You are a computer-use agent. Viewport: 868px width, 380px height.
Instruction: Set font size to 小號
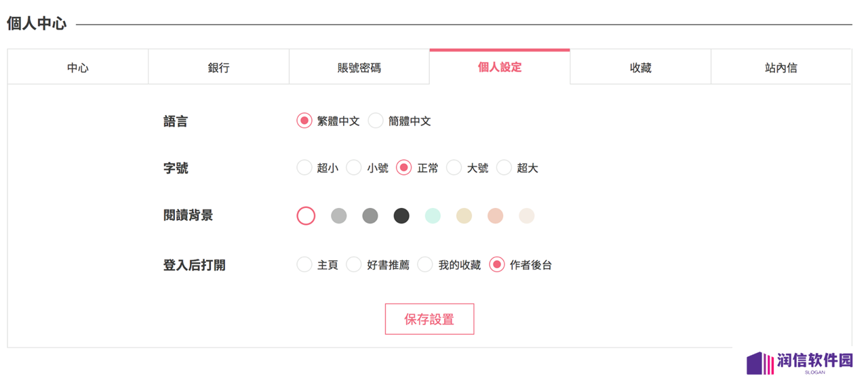tap(354, 168)
